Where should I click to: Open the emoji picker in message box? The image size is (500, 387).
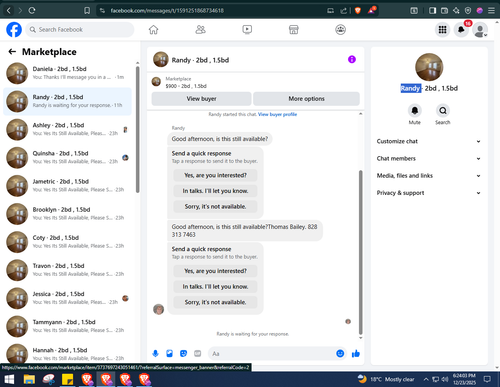click(340, 353)
